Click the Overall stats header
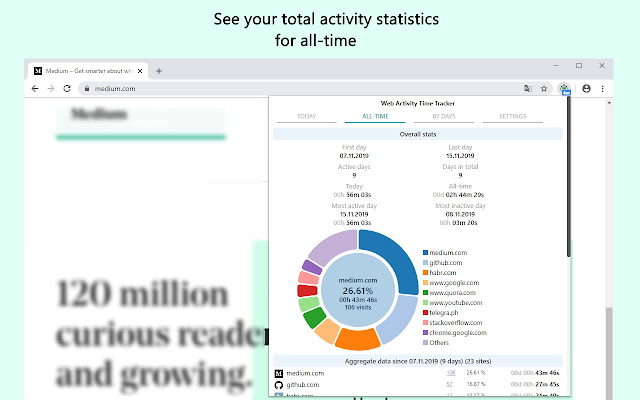640x400 pixels. (418, 134)
